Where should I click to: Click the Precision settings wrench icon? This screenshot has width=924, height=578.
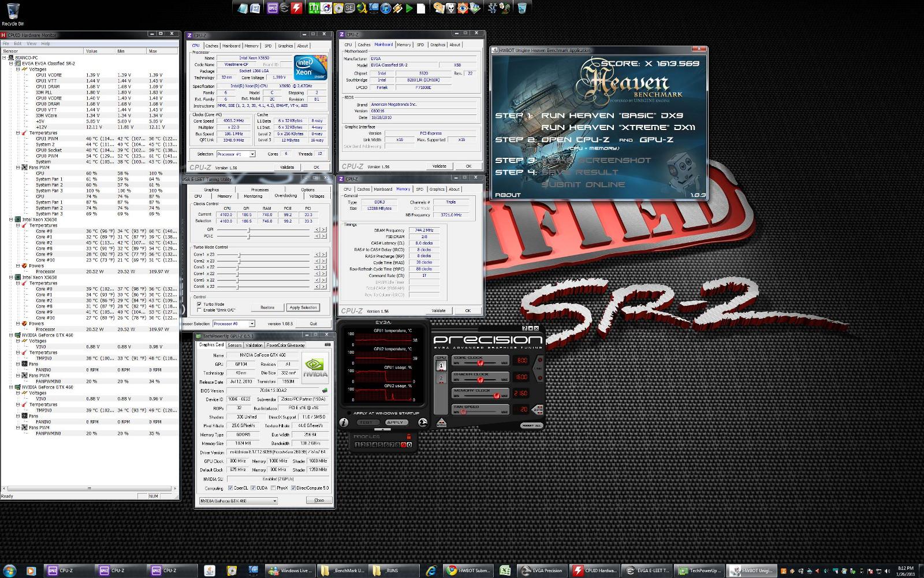point(423,422)
